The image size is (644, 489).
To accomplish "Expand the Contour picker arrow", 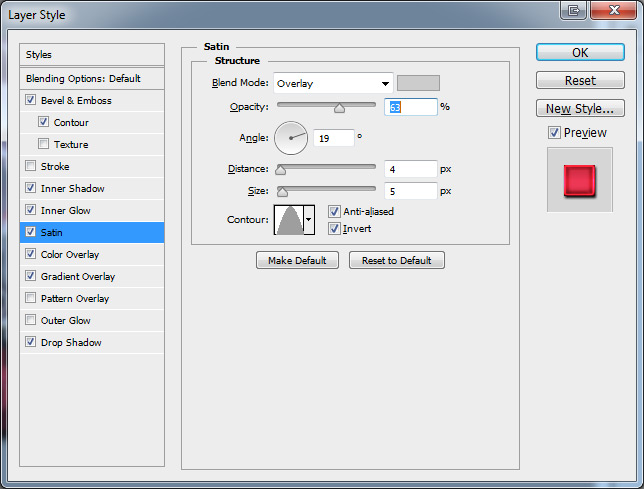I will [309, 218].
